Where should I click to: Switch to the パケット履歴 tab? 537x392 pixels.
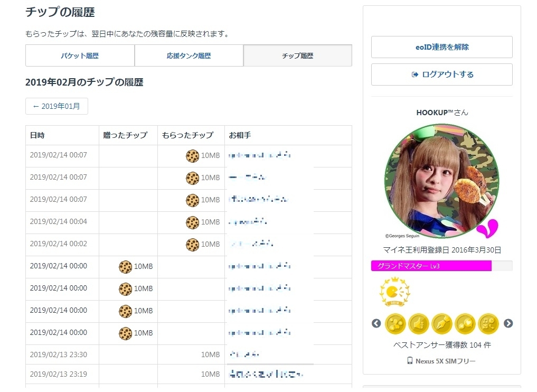[80, 55]
